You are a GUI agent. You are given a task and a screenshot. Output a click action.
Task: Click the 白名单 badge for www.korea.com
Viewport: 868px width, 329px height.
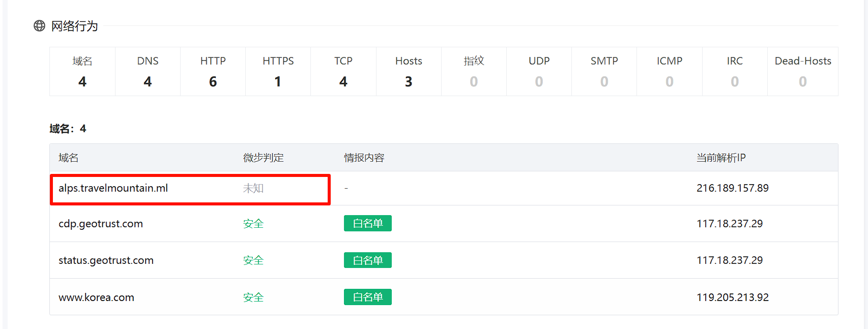367,297
